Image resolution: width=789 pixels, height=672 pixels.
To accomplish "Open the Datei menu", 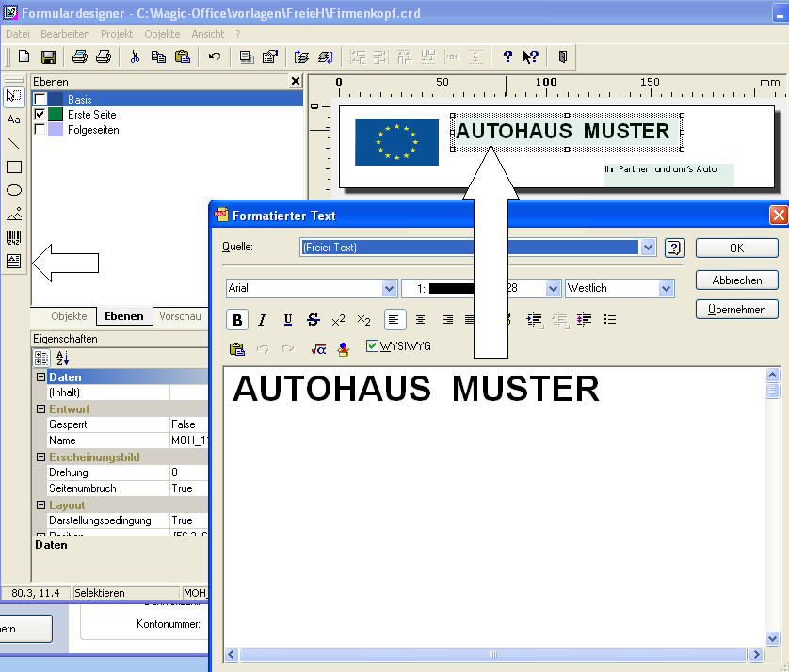I will click(x=18, y=34).
